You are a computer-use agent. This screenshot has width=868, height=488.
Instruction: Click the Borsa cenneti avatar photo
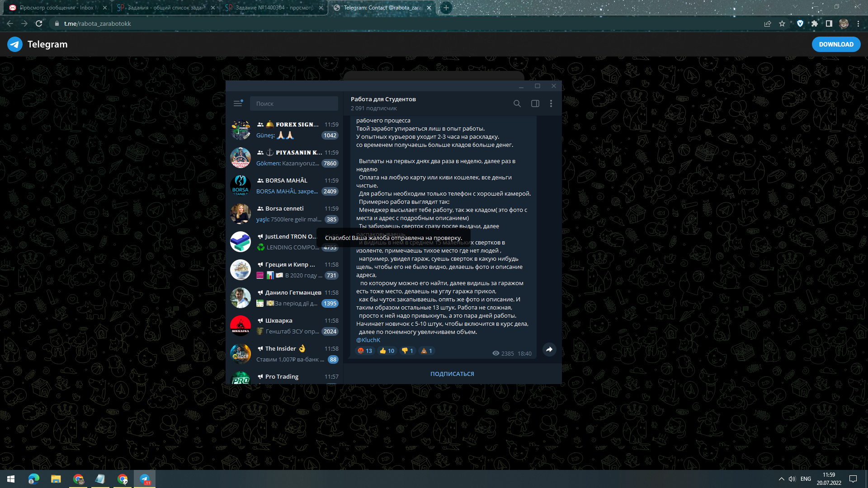pos(241,214)
